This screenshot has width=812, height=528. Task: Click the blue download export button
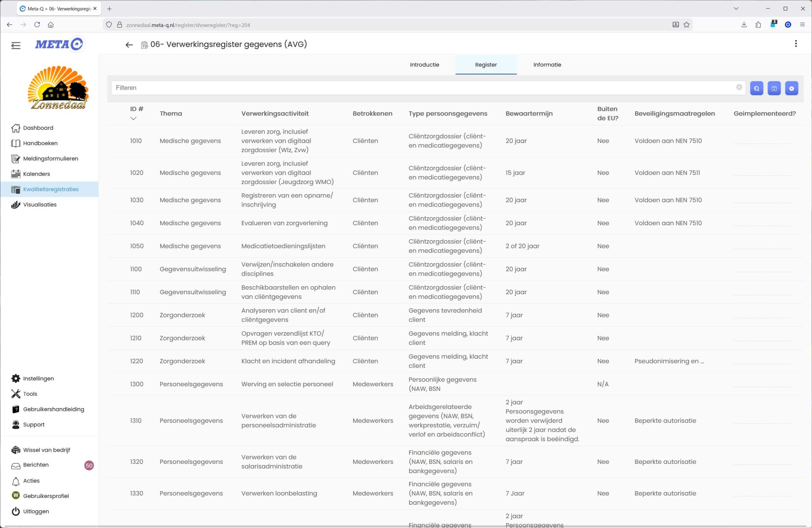pyautogui.click(x=774, y=89)
